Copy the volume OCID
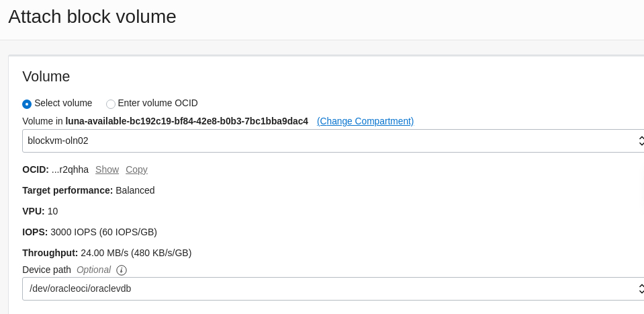 pyautogui.click(x=136, y=169)
